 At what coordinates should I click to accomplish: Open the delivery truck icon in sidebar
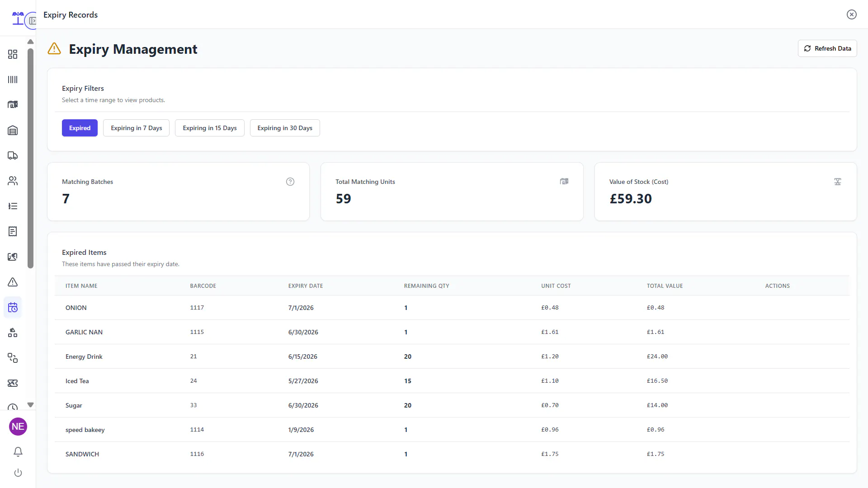pos(13,155)
